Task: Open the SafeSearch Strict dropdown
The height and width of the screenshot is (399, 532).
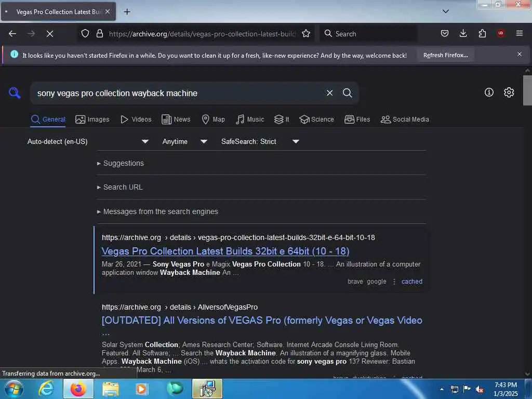Action: click(260, 141)
